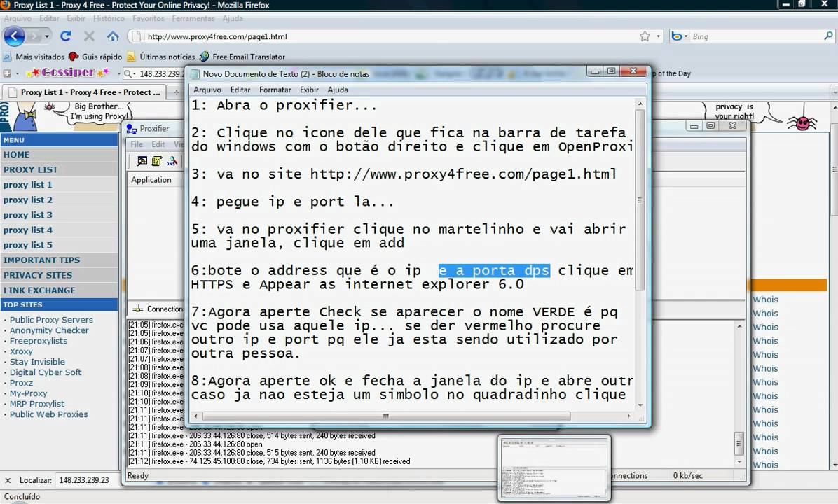Click the Firefox stop loading X icon
This screenshot has height=504, width=838.
(x=89, y=36)
